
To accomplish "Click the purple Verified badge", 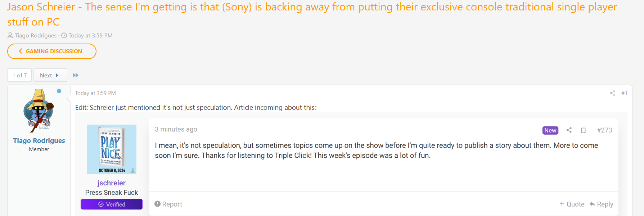I will tap(112, 204).
